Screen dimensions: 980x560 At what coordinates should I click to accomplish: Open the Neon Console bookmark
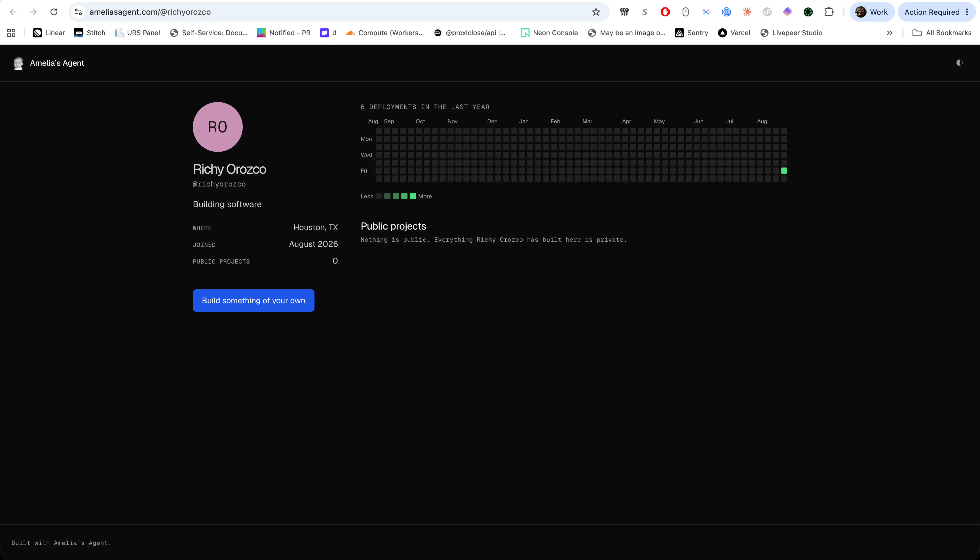(x=549, y=33)
